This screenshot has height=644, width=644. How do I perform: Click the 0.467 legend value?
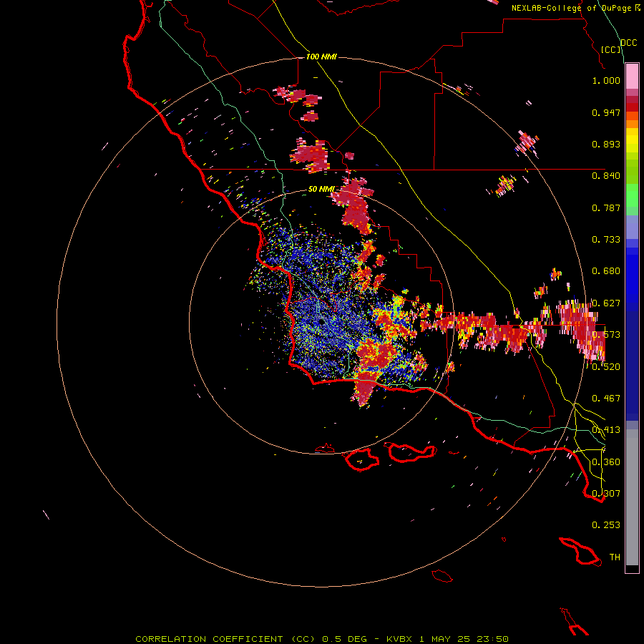coord(606,399)
